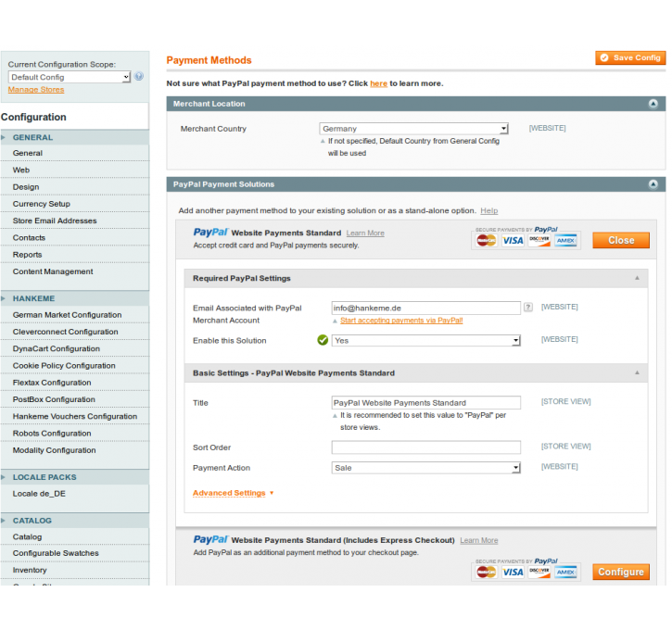Click the Discover logo in the Express Checkout row
Image resolution: width=672 pixels, height=630 pixels.
coord(539,573)
